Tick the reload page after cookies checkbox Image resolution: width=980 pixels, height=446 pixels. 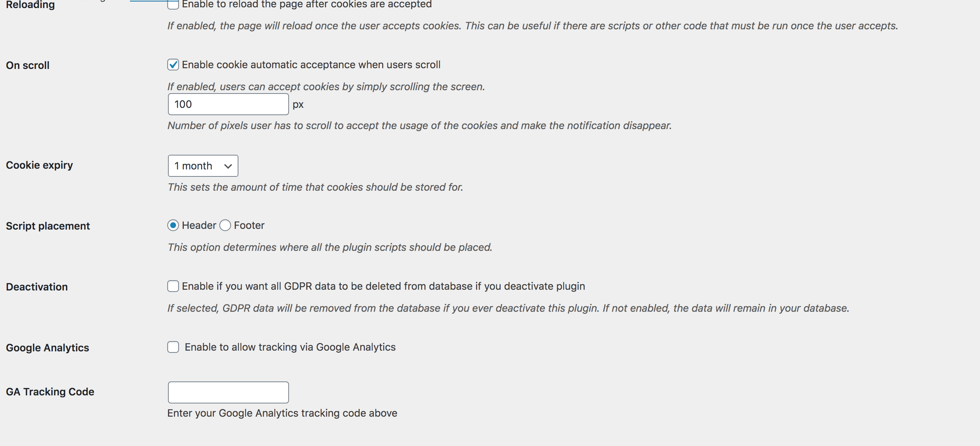pos(173,4)
